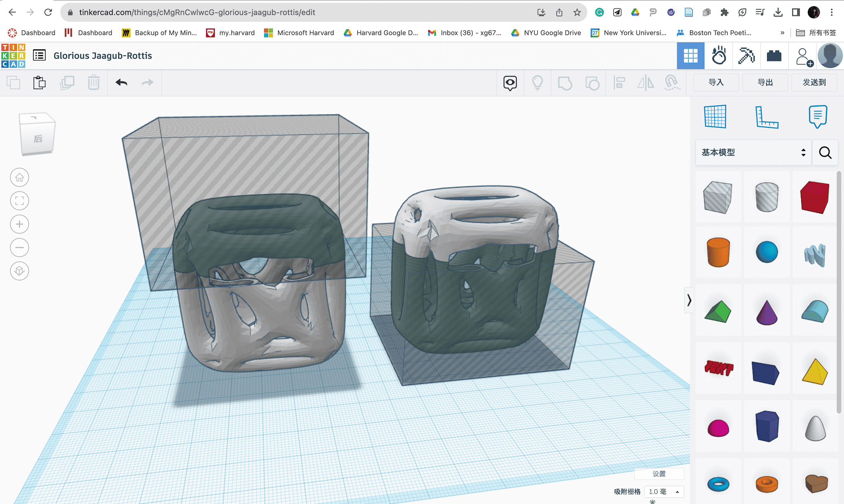The image size is (844, 504).
Task: Click the Tinkercad logo
Action: point(13,56)
